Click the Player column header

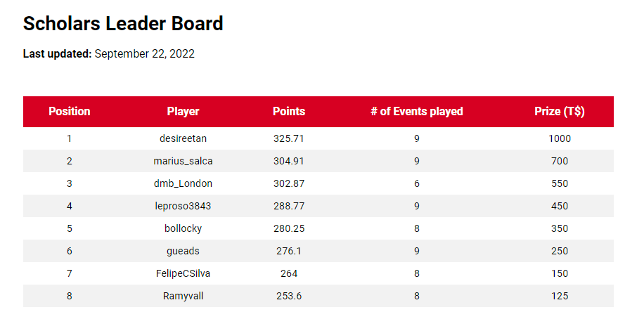pos(183,111)
